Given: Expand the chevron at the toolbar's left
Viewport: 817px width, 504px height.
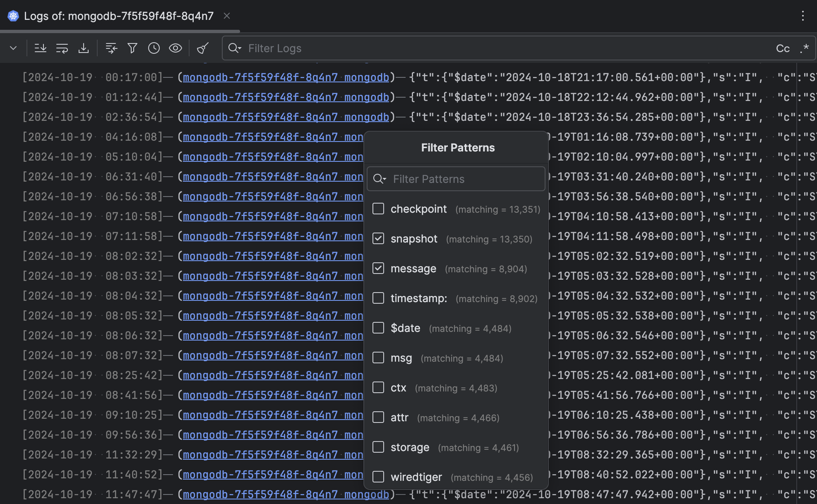Looking at the screenshot, I should [13, 48].
